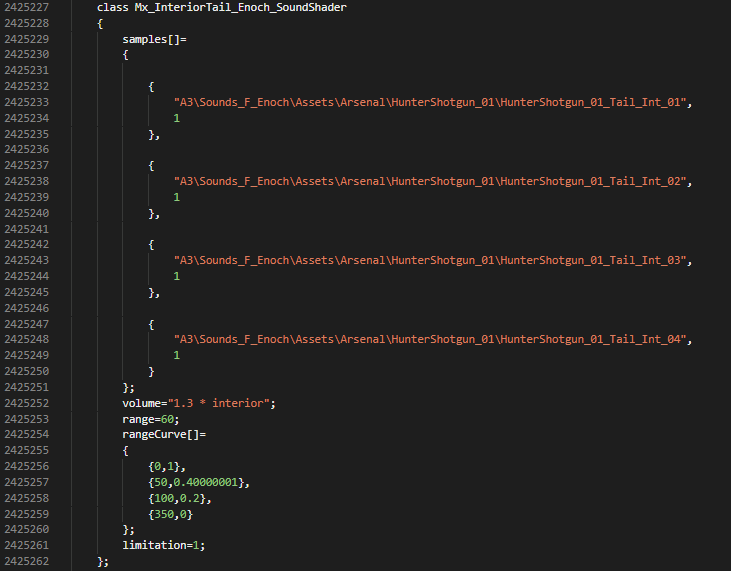Click the closing }; on line 2425251

(x=128, y=388)
